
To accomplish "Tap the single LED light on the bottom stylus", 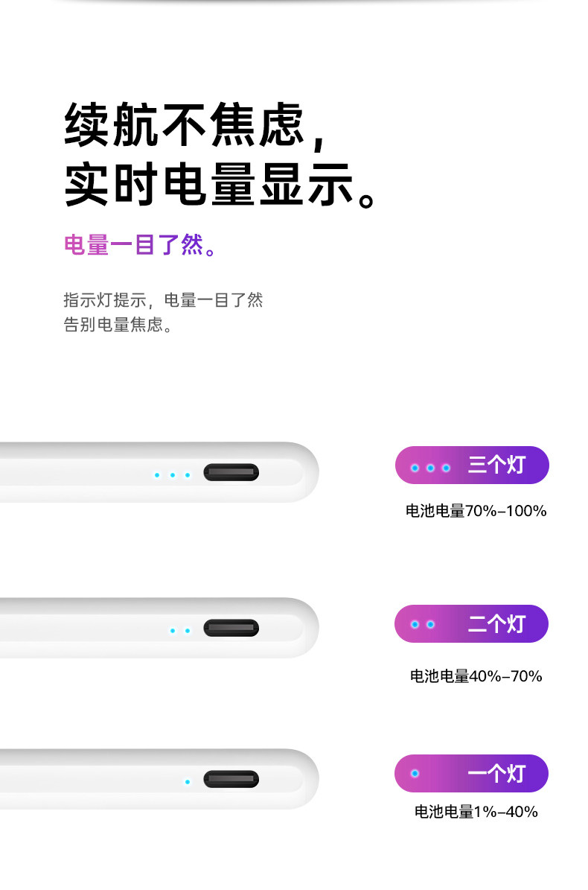I will 188,782.
